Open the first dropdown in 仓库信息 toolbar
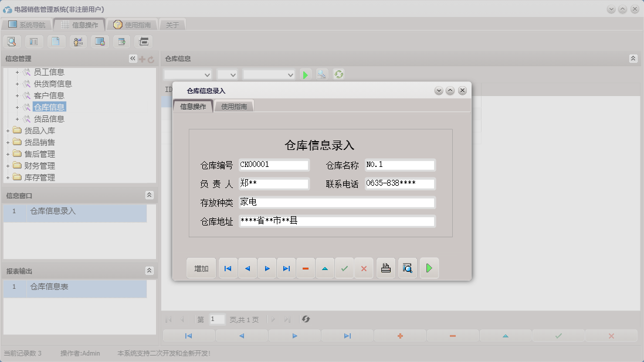Viewport: 644px width, 362px height. tap(188, 74)
